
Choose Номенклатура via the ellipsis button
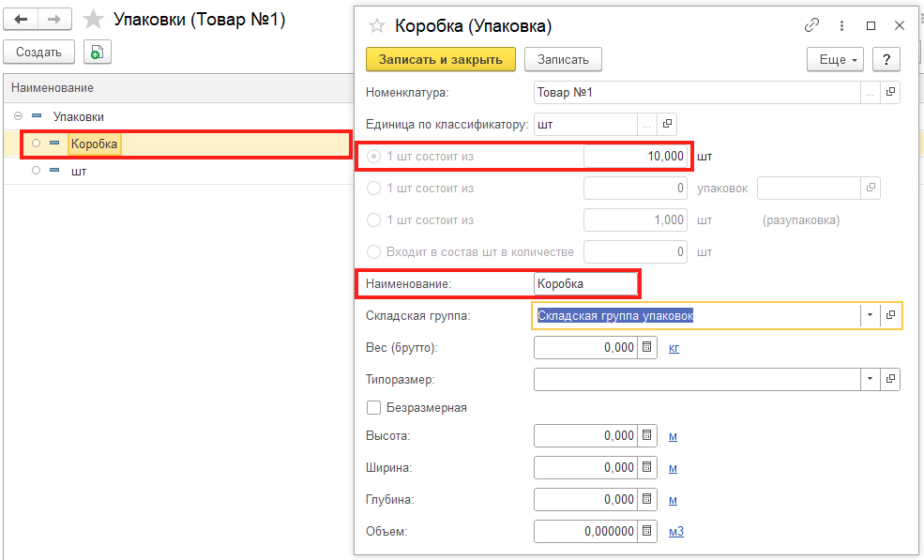coord(870,92)
